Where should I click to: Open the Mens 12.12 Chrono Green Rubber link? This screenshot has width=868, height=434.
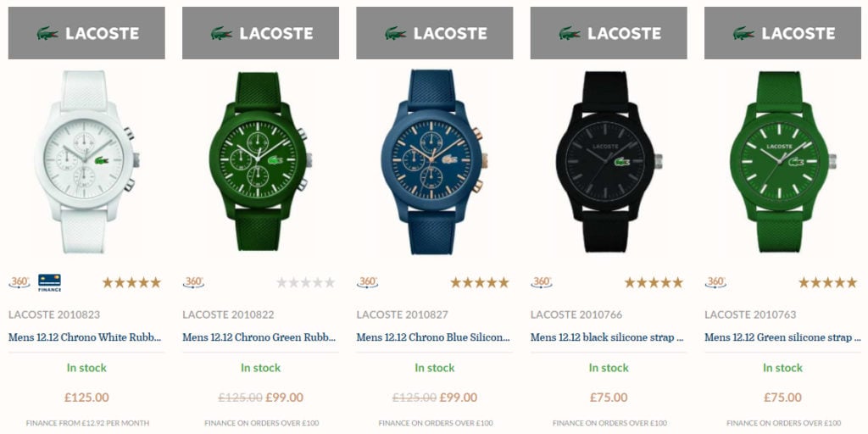coord(259,337)
